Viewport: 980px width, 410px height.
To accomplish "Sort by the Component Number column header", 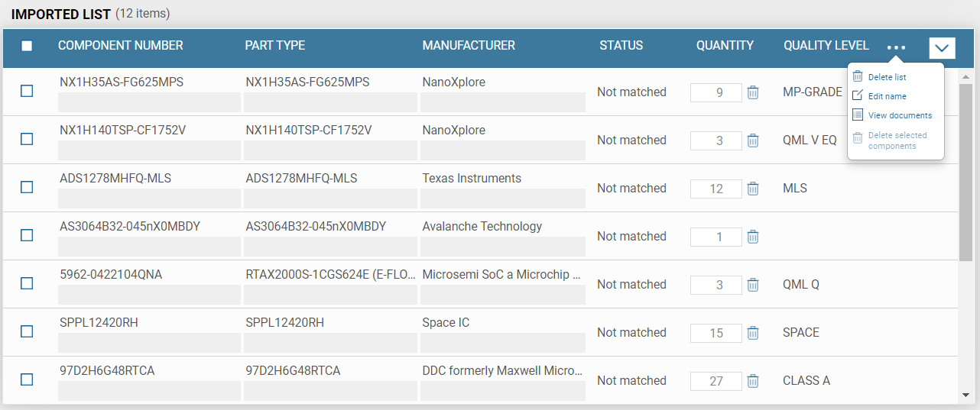I will (121, 45).
